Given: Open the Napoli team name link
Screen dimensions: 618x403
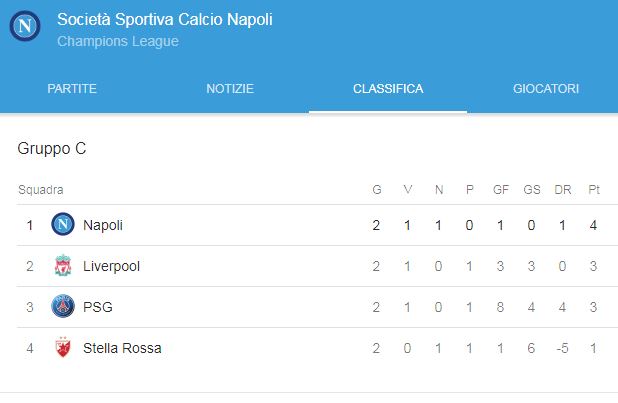Looking at the screenshot, I should tap(103, 225).
